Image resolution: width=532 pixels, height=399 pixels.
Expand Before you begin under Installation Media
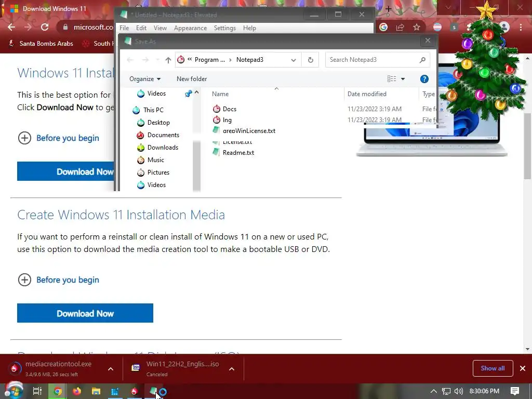(58, 280)
